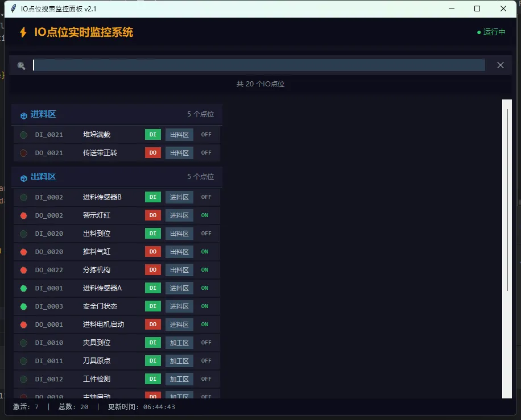Toggle the ON state of DO_0020 推料气缸
The height and width of the screenshot is (420, 521).
[x=205, y=252]
